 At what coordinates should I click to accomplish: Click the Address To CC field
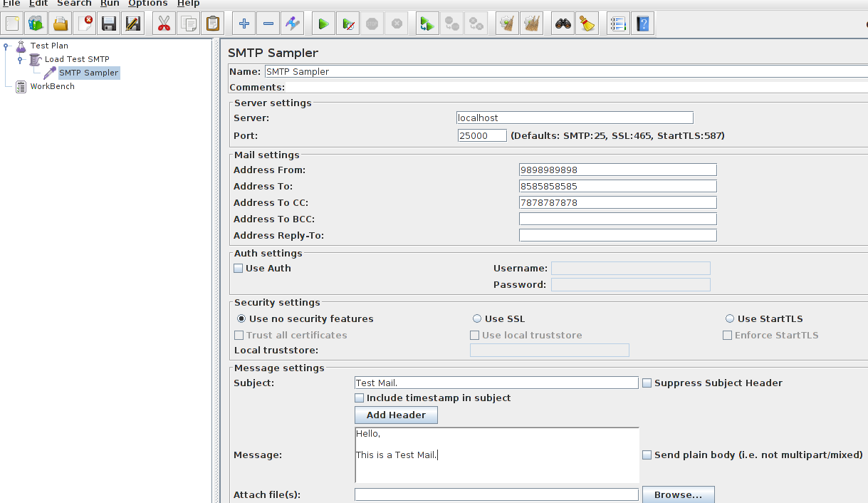click(x=618, y=202)
